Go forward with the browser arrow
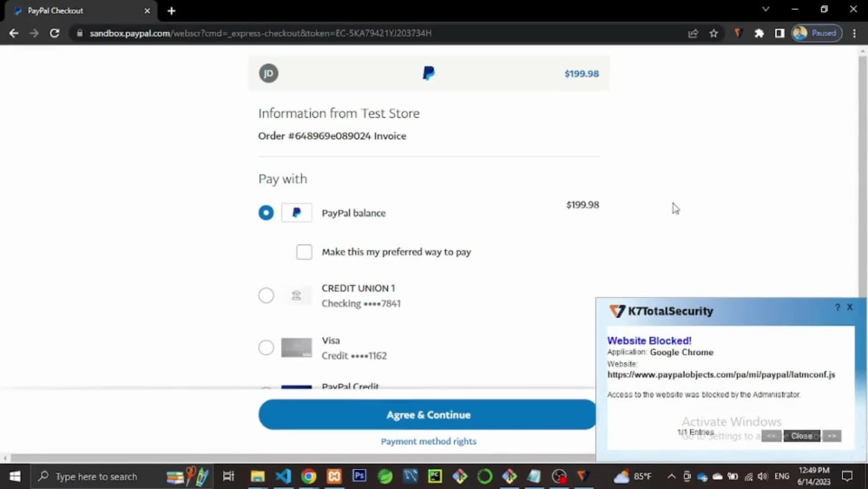The width and height of the screenshot is (868, 489). coord(34,33)
